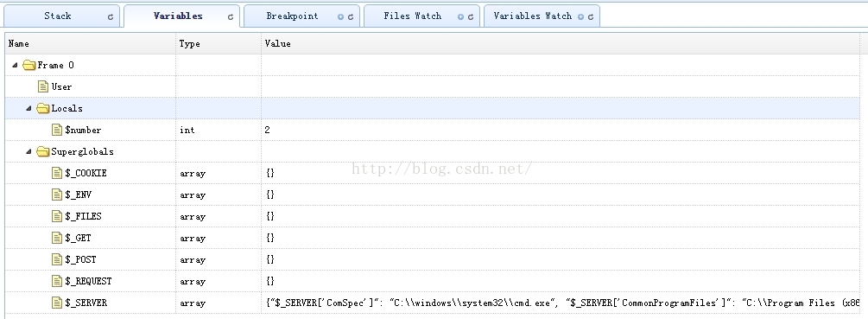Click the refresh icon on Variables Watch tab
The width and height of the screenshot is (868, 319).
[x=591, y=16]
